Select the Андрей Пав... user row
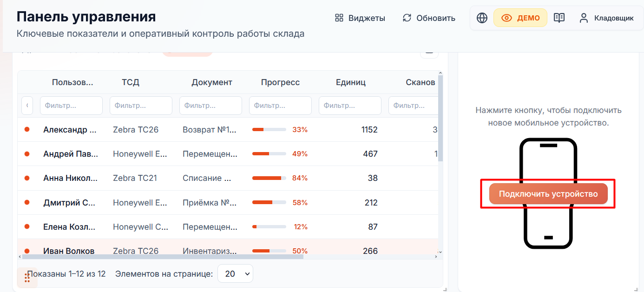 point(228,154)
